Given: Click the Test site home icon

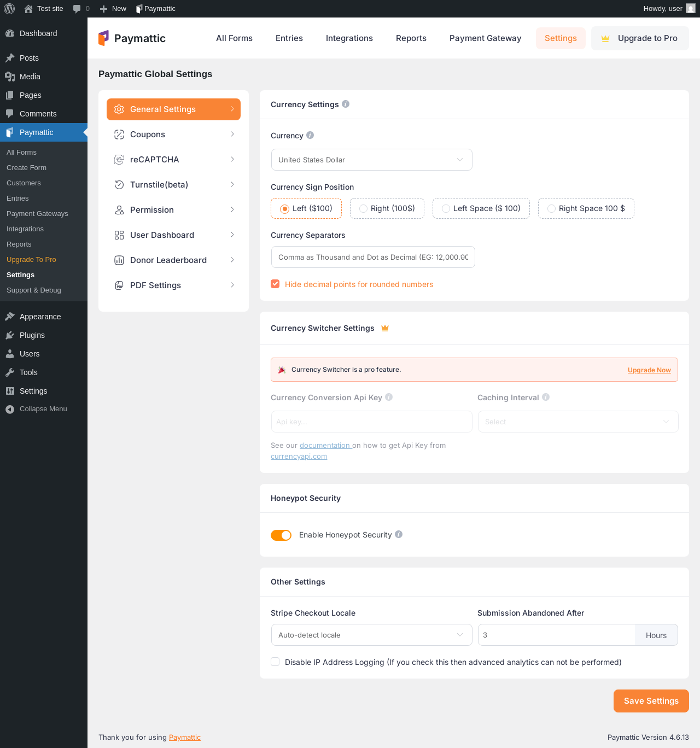Looking at the screenshot, I should click(x=28, y=9).
